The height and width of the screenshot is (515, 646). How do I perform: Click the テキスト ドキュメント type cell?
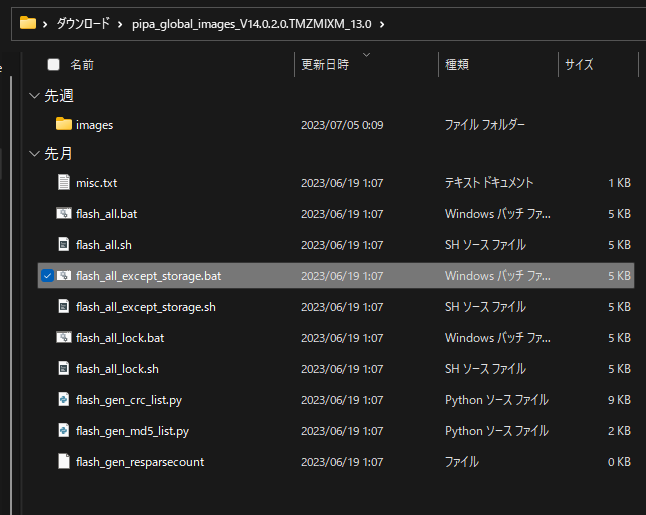pyautogui.click(x=489, y=183)
